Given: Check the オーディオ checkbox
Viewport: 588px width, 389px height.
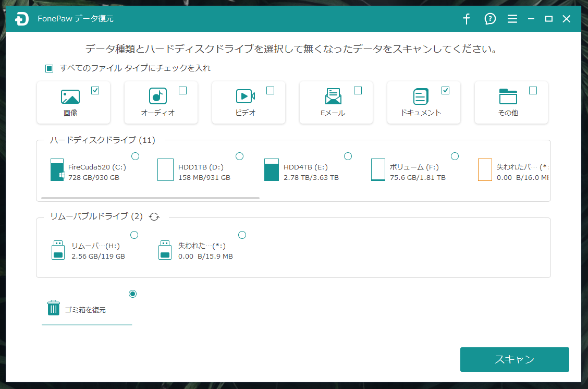Looking at the screenshot, I should 182,90.
